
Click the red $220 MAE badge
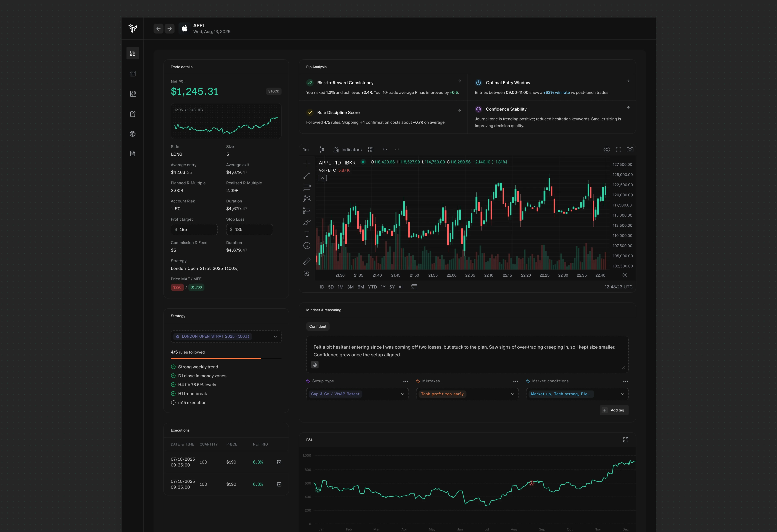click(177, 287)
